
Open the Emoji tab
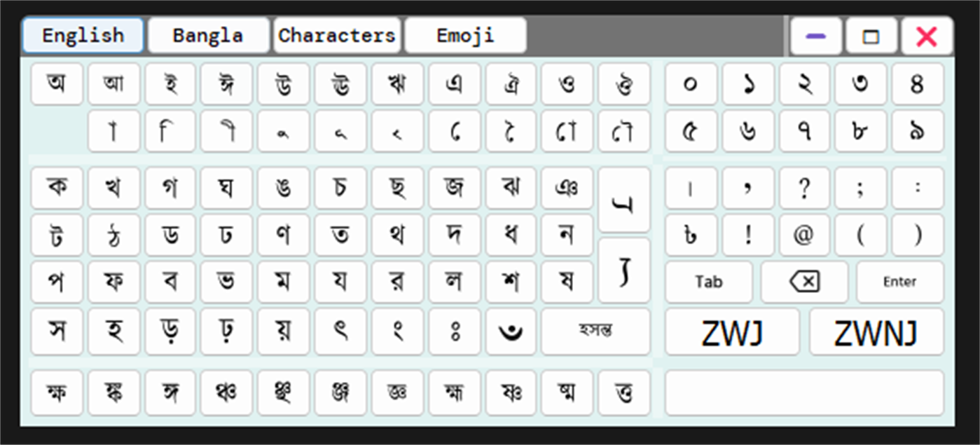(x=465, y=35)
